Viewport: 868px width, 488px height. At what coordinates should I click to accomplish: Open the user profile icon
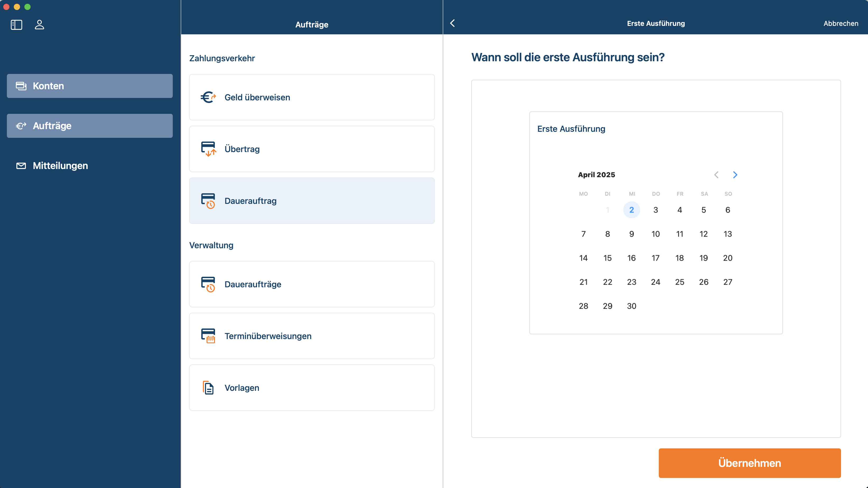tap(39, 25)
